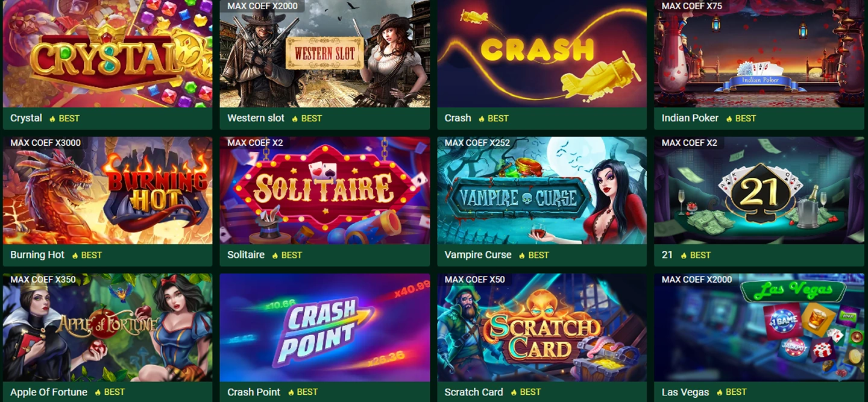868x402 pixels.
Task: Open the Crash airplane game thumbnail
Action: tap(542, 54)
